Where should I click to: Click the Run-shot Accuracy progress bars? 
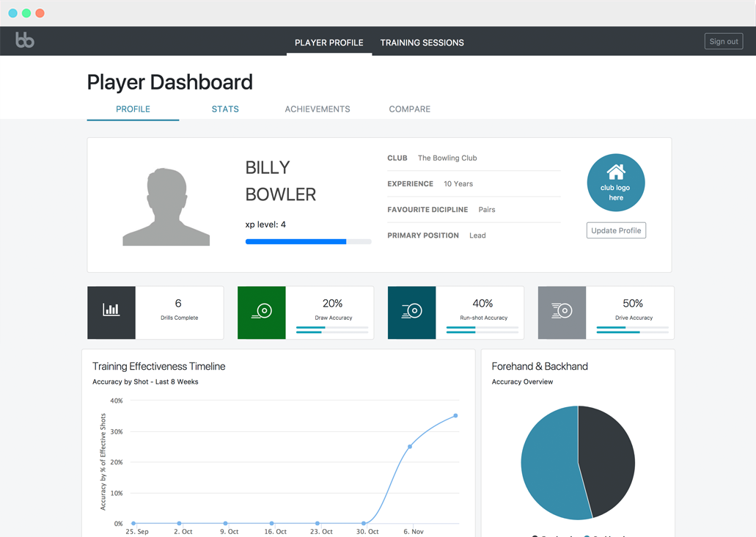point(482,329)
